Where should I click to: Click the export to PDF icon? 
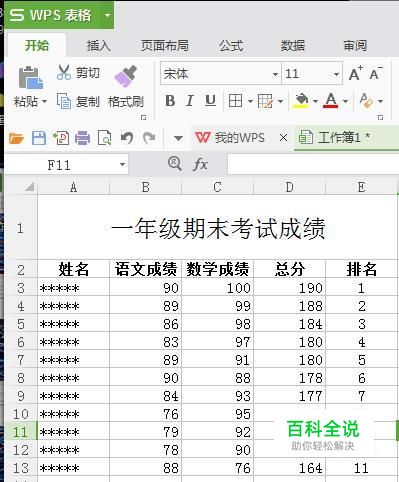click(61, 138)
